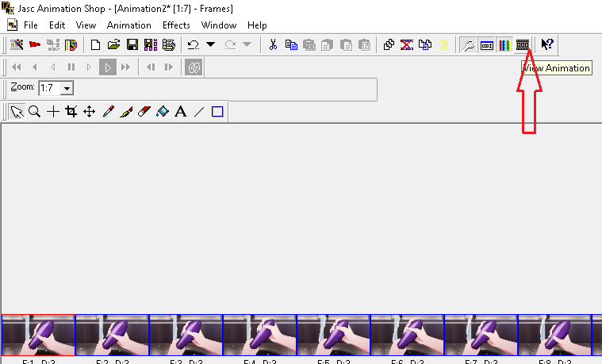Expand the Redo history dropdown arrow

tap(247, 44)
